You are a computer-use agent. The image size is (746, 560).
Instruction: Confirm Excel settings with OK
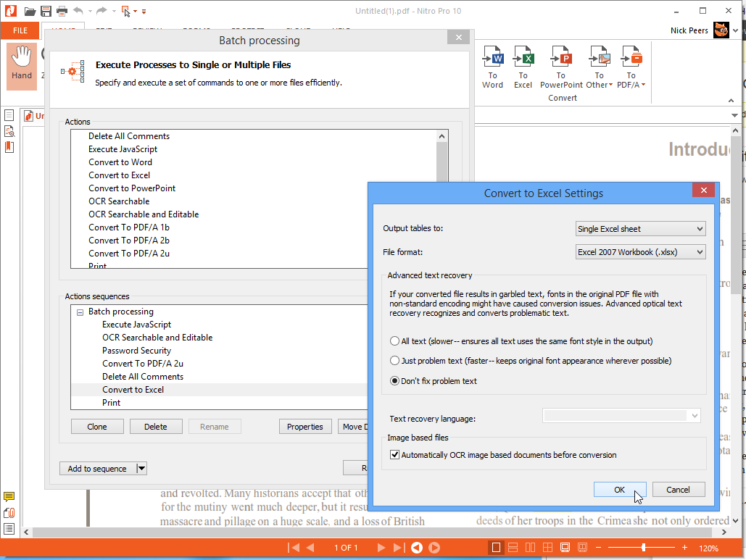[619, 489]
